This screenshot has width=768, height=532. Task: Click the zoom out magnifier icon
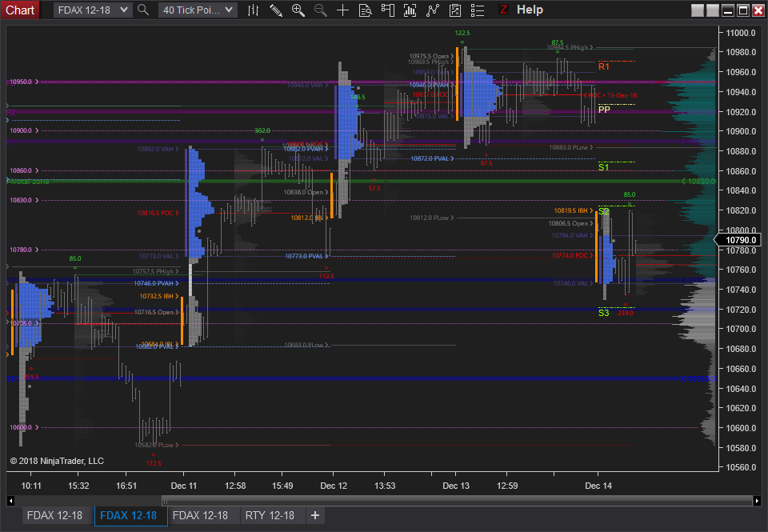tap(320, 10)
